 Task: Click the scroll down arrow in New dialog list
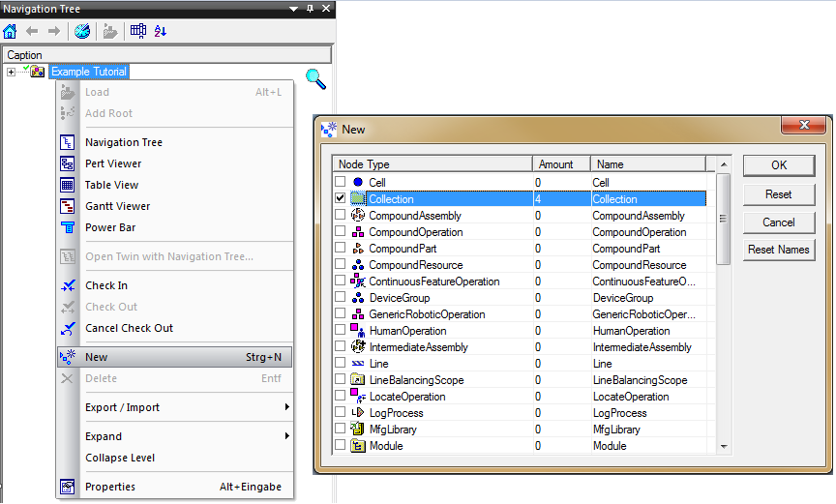coord(724,447)
